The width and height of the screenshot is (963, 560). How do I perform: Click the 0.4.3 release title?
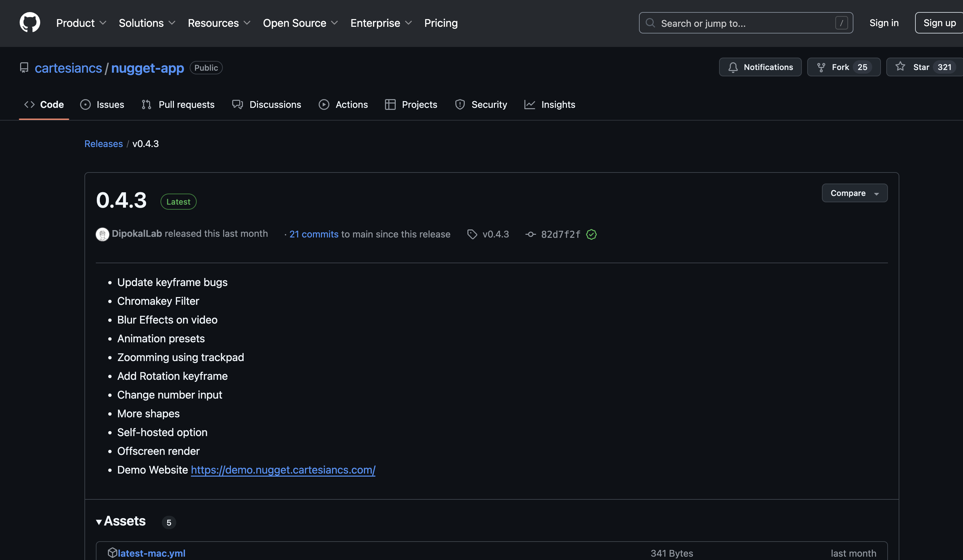(x=121, y=200)
